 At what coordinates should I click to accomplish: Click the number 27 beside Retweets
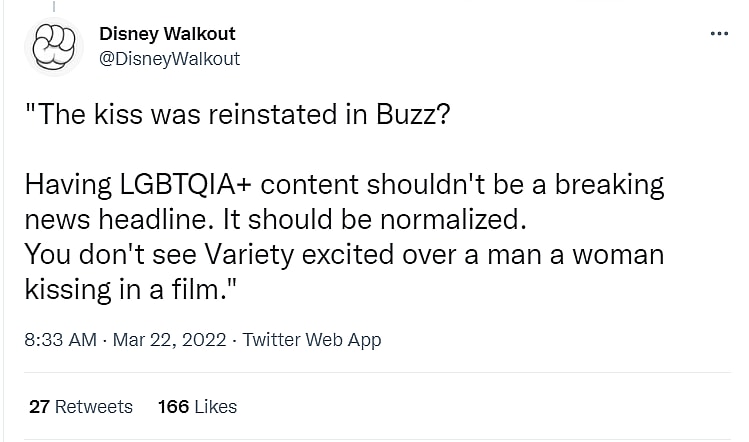(39, 406)
